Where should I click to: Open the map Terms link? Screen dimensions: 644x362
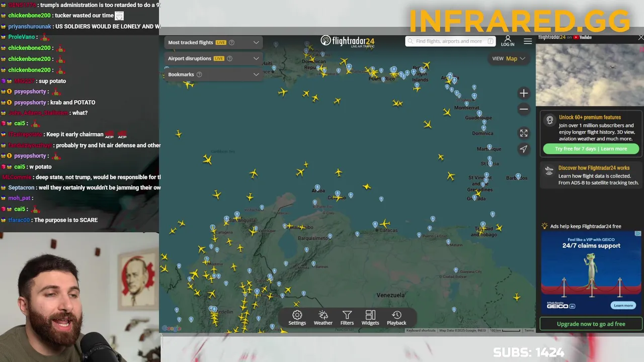coord(529,330)
